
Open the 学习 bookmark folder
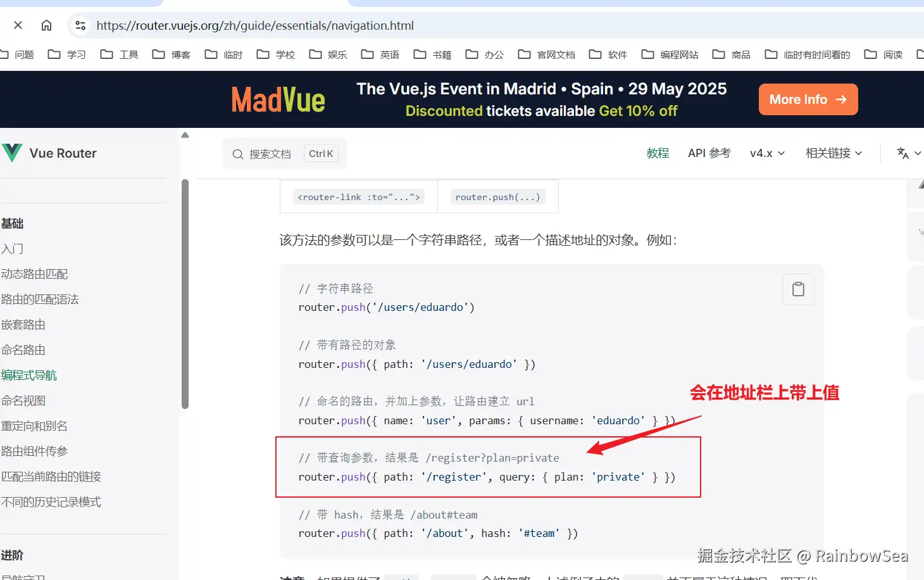67,54
